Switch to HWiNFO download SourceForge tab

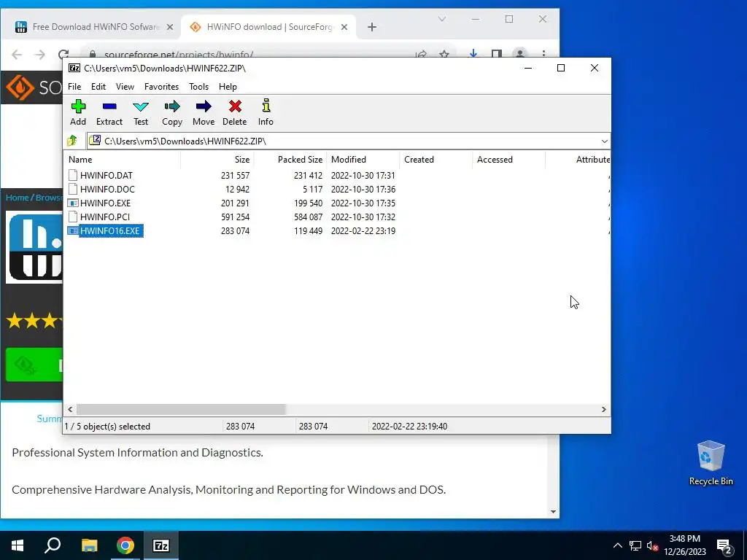click(x=268, y=27)
